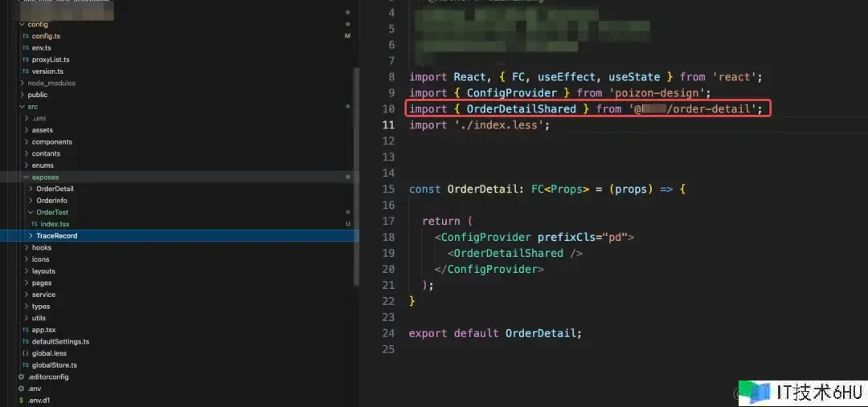Click the explorer panel vertical scrollbar
This screenshot has height=407, width=868.
[356, 177]
